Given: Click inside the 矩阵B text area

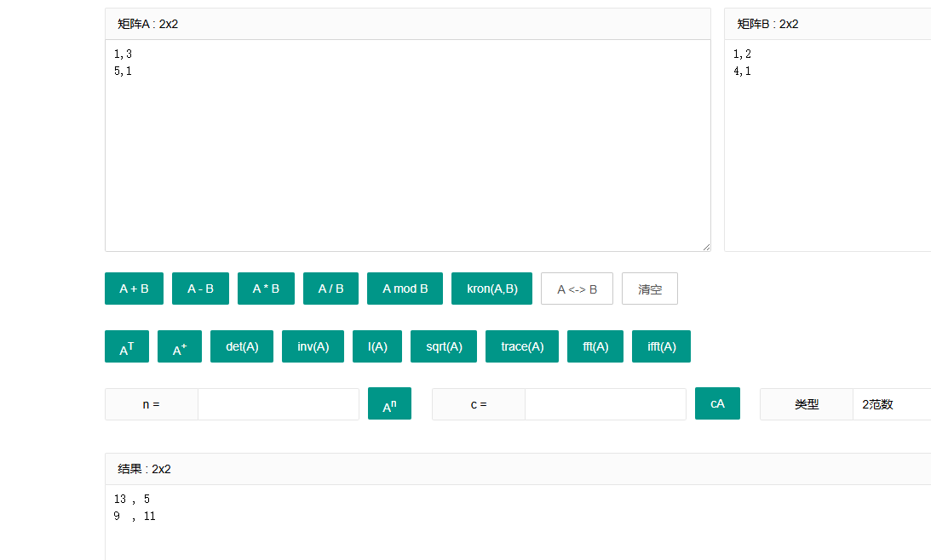Looking at the screenshot, I should tap(828, 146).
